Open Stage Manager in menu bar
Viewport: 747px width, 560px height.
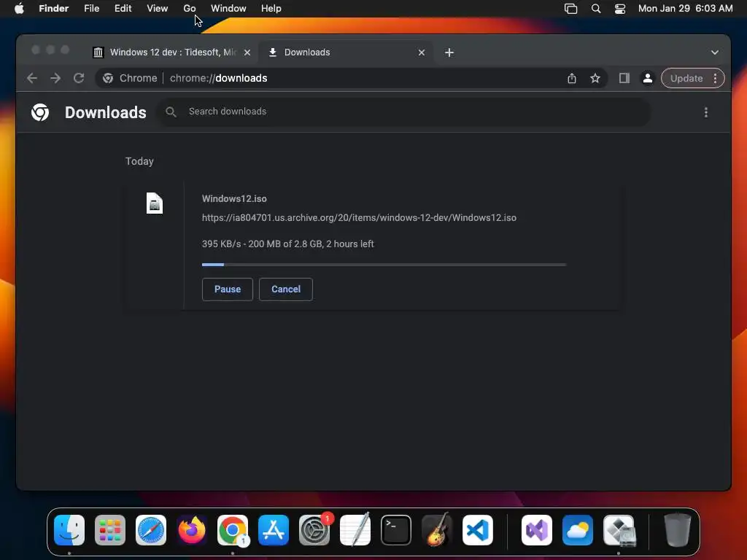(x=570, y=9)
